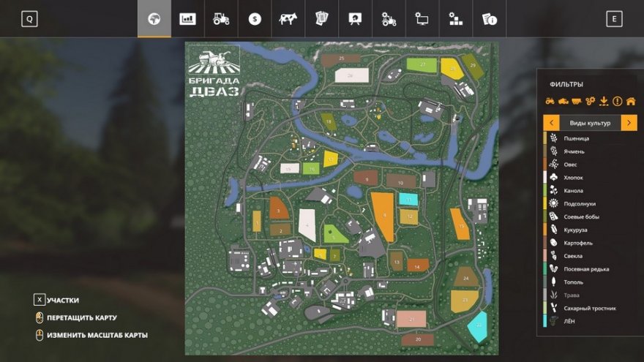644x362 pixels.
Task: Go to next filter category with right arrow
Action: pos(629,123)
